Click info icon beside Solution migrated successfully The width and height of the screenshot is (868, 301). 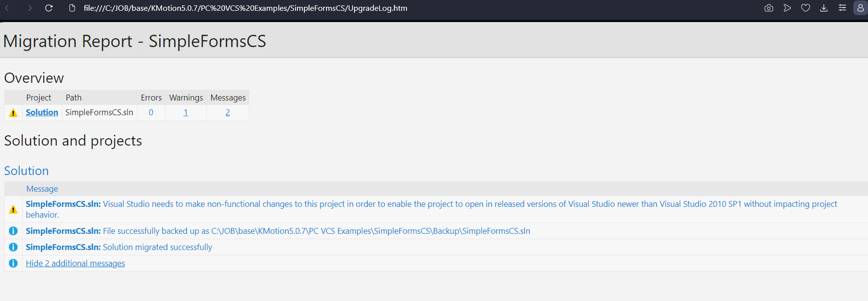click(x=13, y=247)
